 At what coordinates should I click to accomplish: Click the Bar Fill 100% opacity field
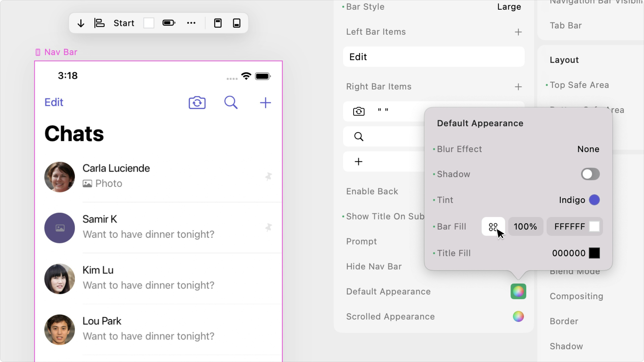point(525,227)
